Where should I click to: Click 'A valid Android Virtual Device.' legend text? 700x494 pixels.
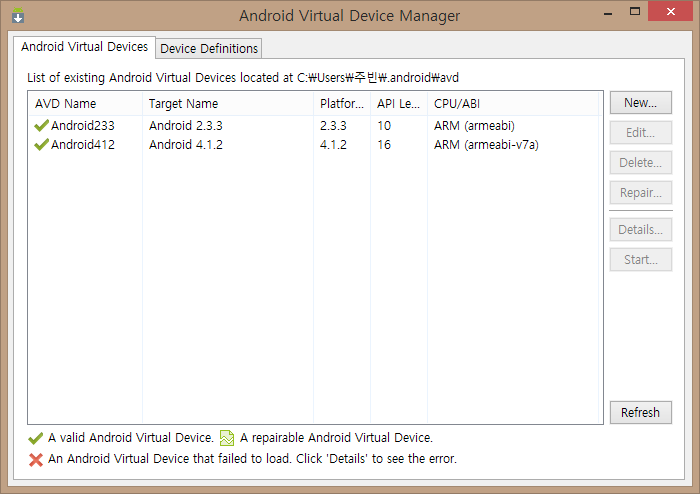coord(131,438)
